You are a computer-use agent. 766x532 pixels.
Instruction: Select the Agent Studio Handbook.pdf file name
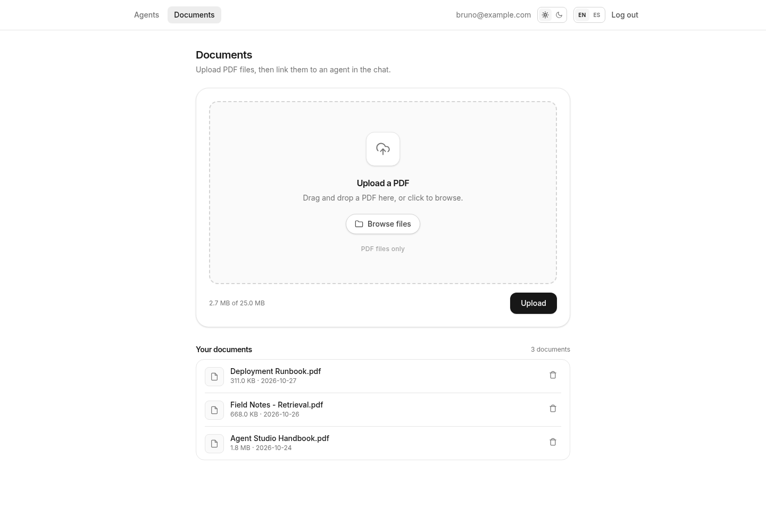(280, 438)
